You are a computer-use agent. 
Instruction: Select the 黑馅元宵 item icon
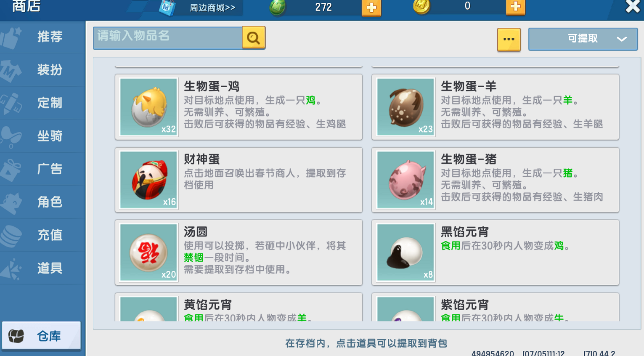(x=405, y=252)
